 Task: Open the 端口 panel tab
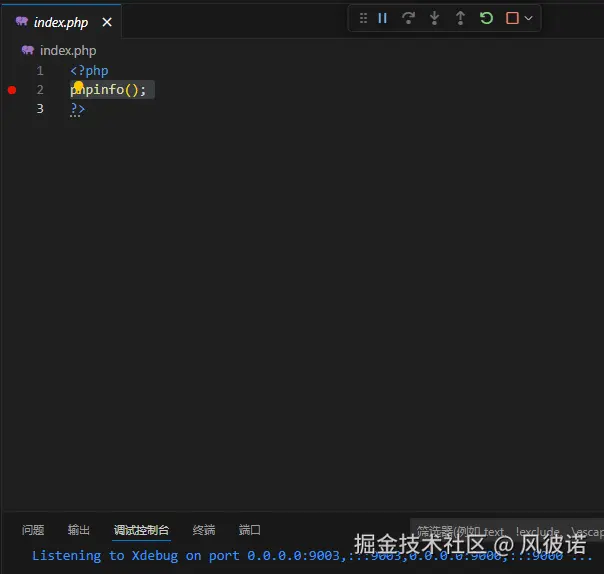[250, 530]
